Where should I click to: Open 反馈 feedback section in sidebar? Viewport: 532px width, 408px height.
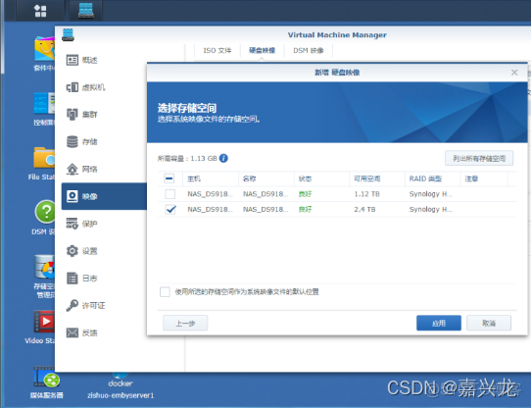(104, 332)
